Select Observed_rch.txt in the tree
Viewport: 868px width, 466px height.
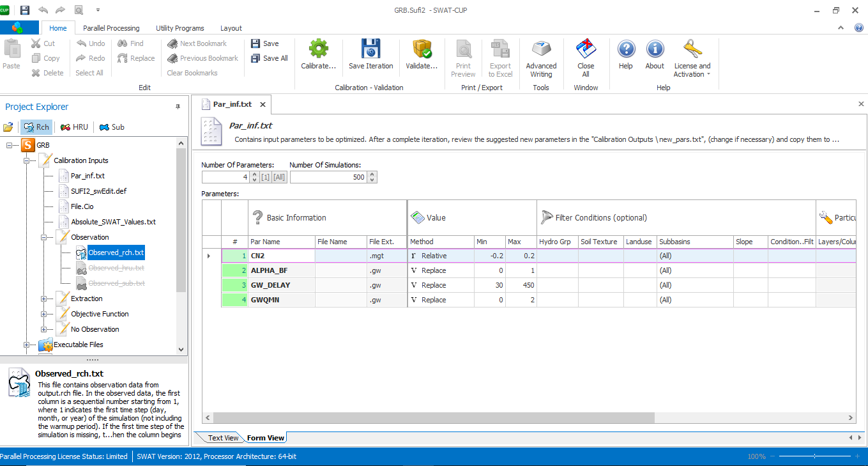pos(116,252)
